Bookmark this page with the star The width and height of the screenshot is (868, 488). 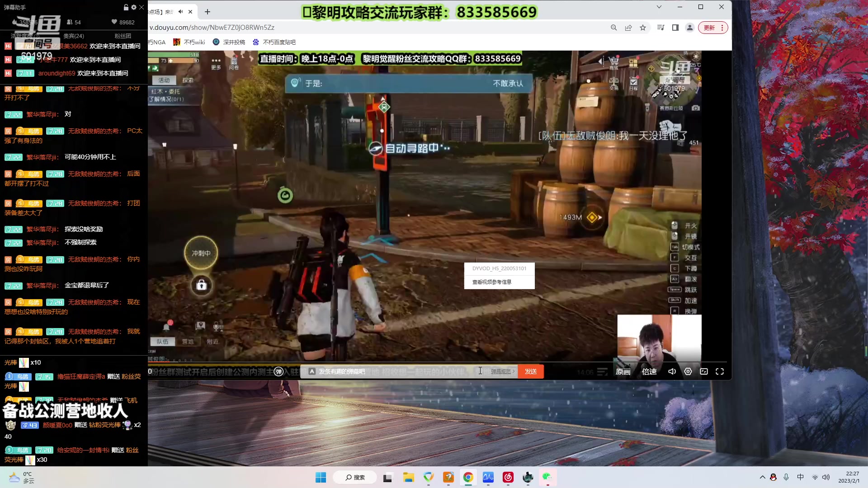(643, 28)
